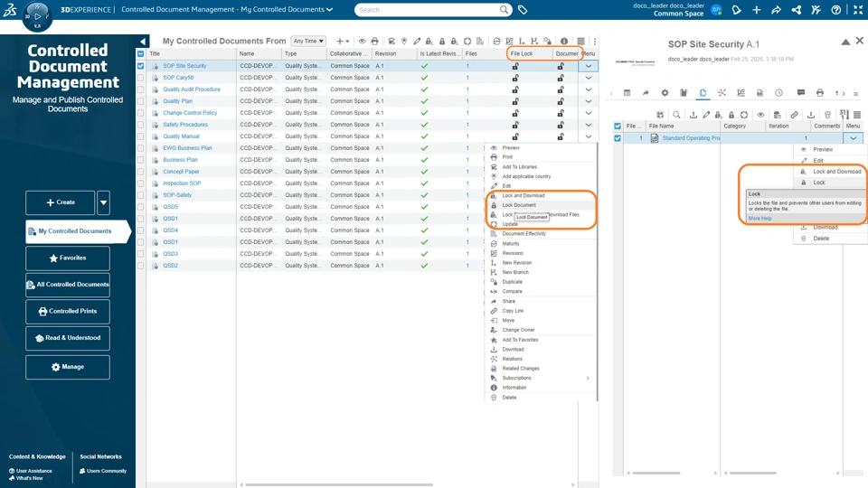Click the location pin icon in main toolbar
The width and height of the screenshot is (868, 488).
404,41
